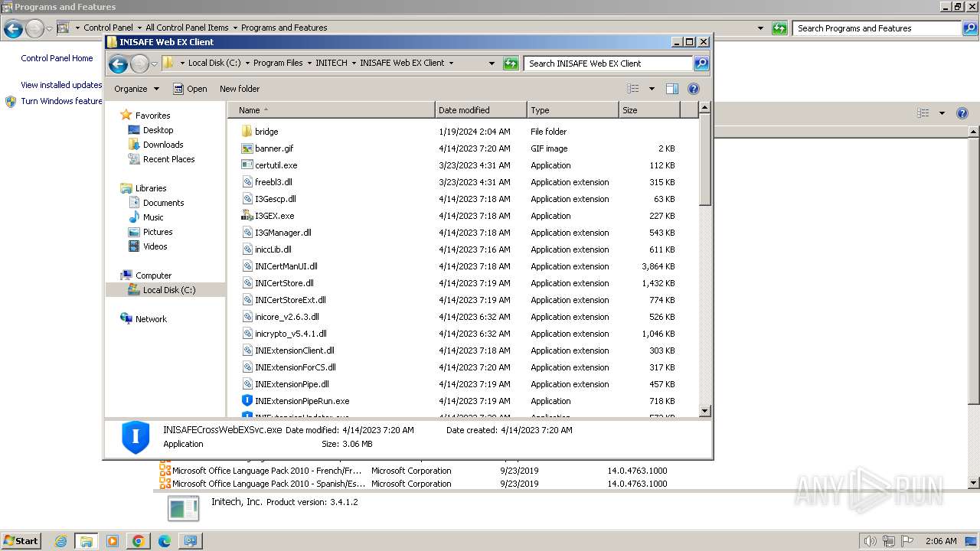Click the Search Programs and Features field
The height and width of the screenshot is (551, 980).
877,28
